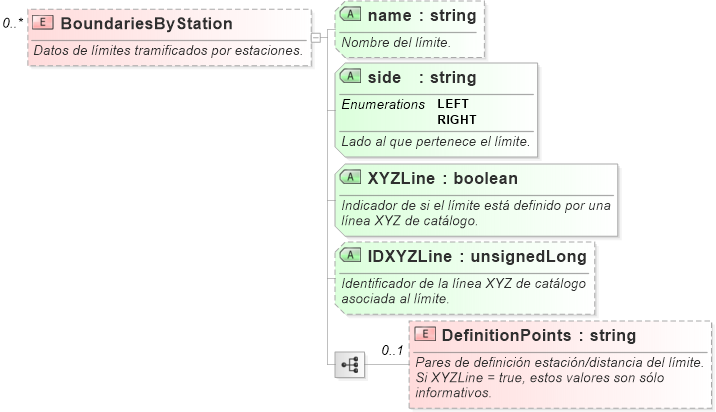
Task: Click the attribute icon next to name
Action: [x=350, y=14]
